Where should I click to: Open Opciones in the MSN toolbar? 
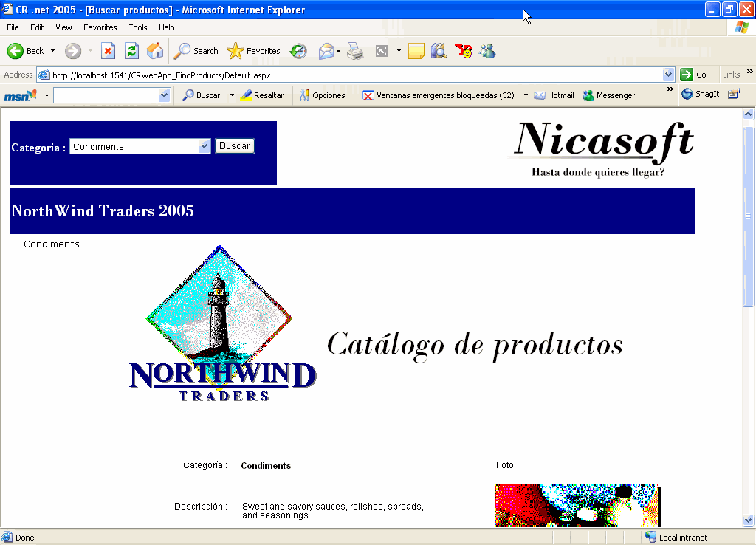click(x=322, y=95)
